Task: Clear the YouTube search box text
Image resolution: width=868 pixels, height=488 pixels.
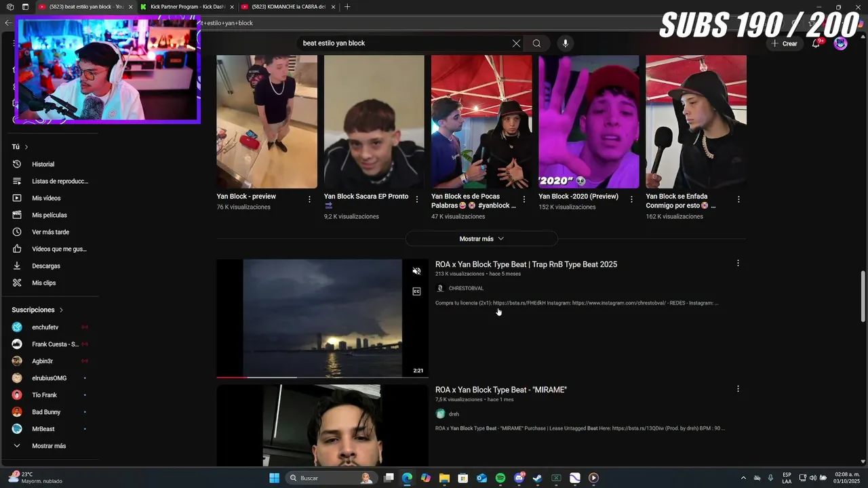Action: pyautogui.click(x=516, y=43)
